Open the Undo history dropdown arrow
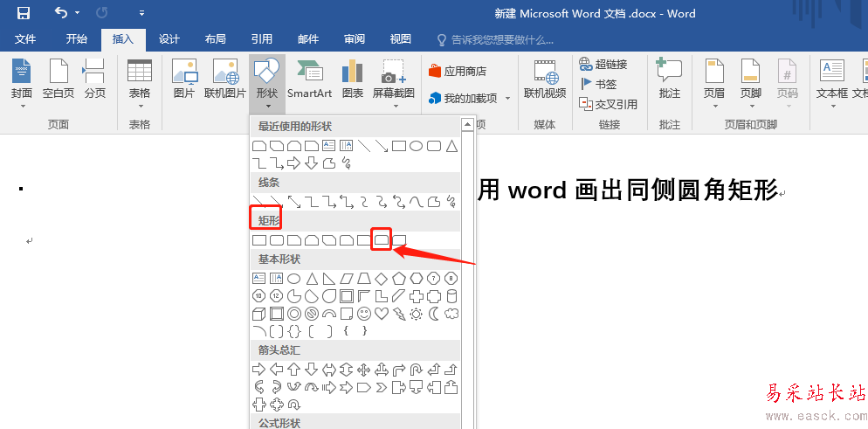868x429 pixels. pyautogui.click(x=77, y=13)
